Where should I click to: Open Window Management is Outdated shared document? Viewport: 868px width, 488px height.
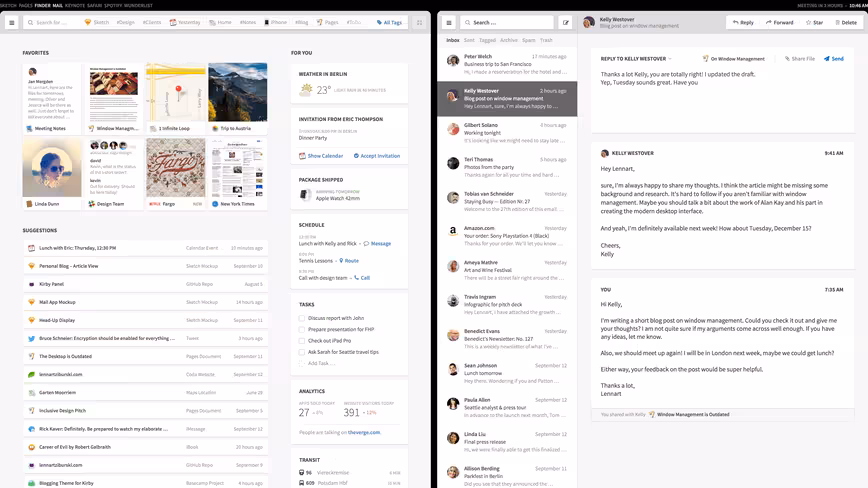point(689,414)
